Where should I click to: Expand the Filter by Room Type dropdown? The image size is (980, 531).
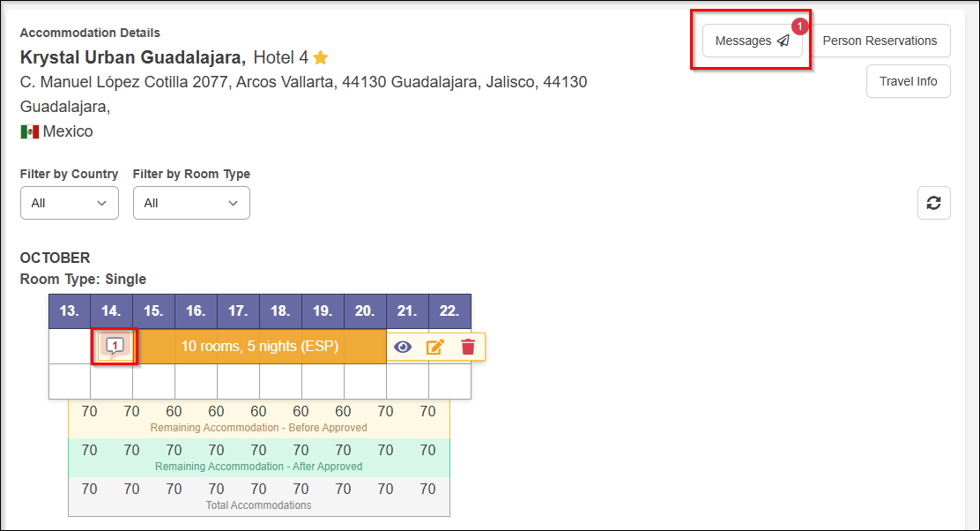191,203
